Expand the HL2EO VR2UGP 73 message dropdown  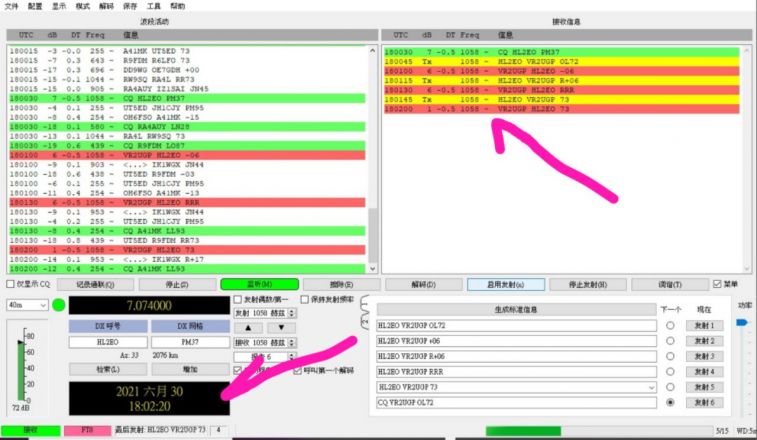[x=651, y=387]
